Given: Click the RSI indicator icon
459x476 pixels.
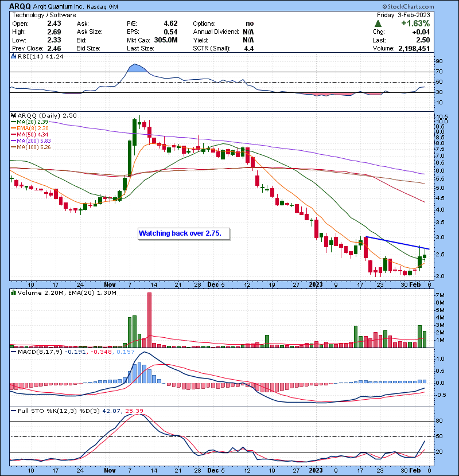Looking at the screenshot, I should coord(13,56).
